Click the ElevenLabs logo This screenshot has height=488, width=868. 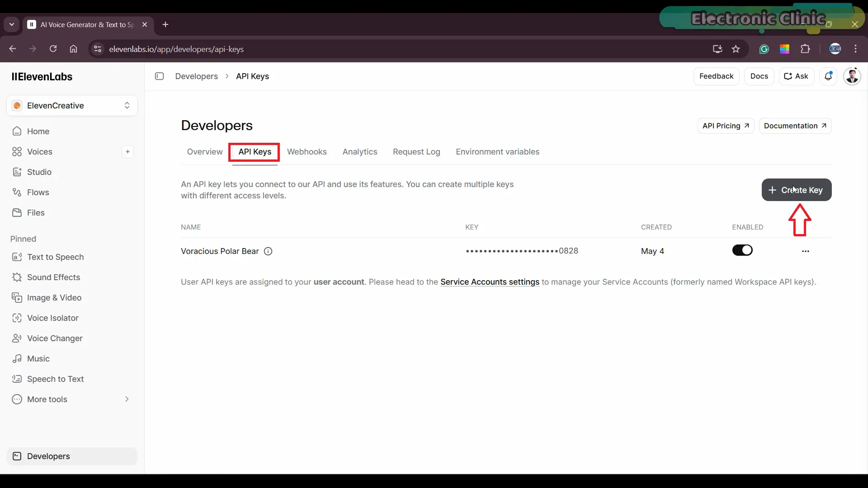tap(42, 77)
